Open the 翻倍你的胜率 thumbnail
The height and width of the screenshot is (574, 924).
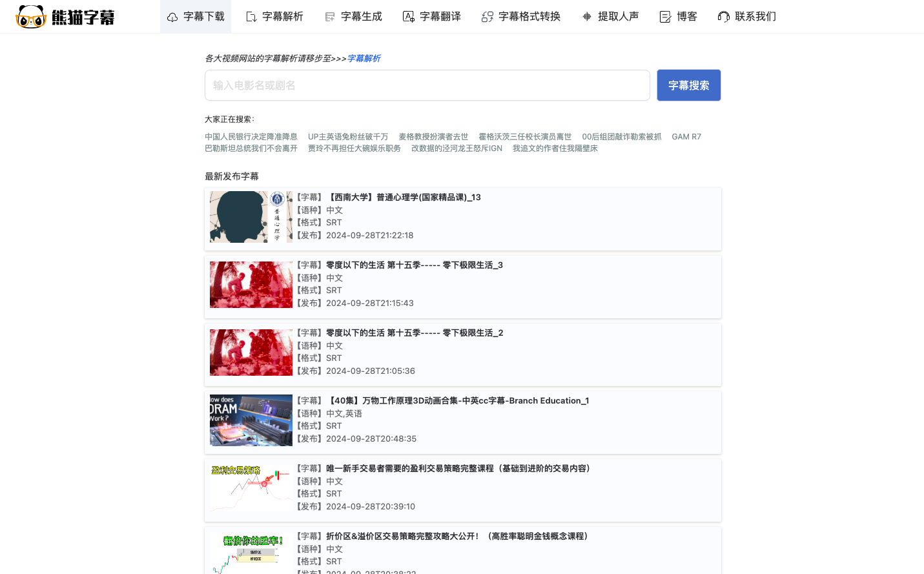[251, 552]
